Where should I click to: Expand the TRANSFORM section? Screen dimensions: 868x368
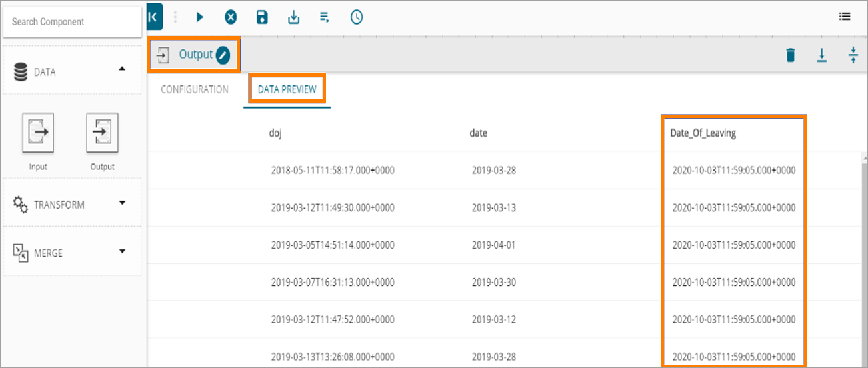coord(122,203)
